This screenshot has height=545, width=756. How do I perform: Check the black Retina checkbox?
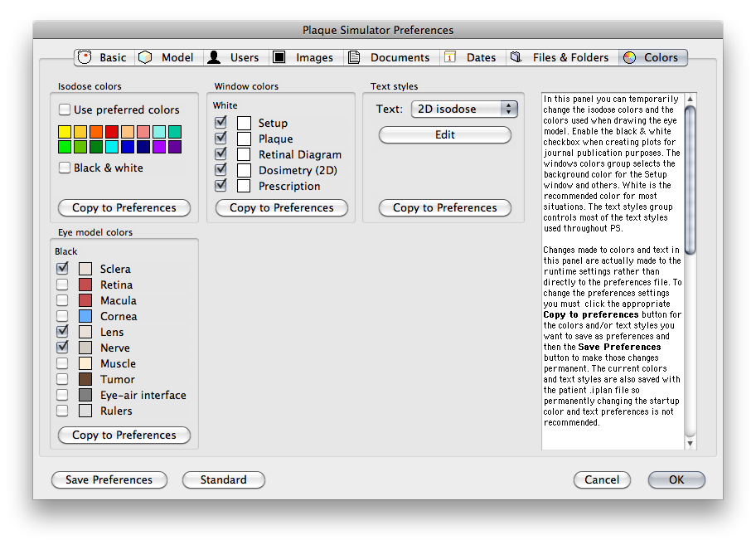click(x=62, y=284)
